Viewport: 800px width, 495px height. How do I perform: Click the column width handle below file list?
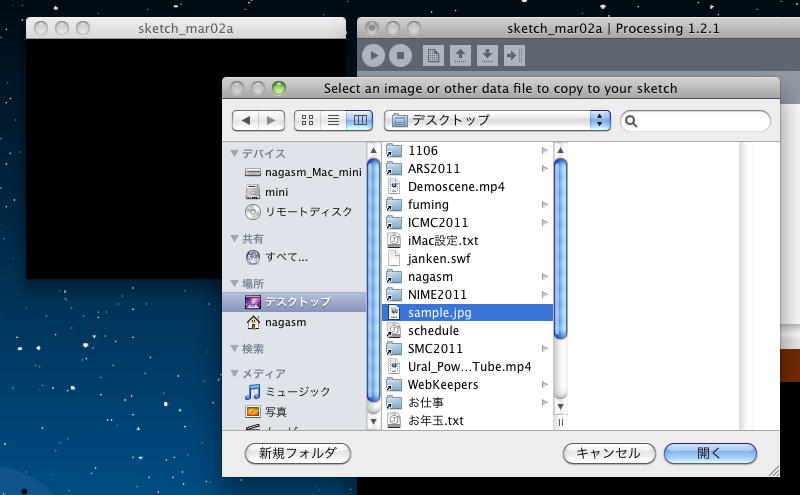tap(560, 422)
